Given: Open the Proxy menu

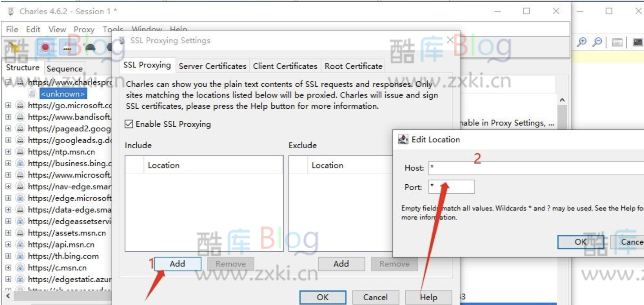Looking at the screenshot, I should [x=84, y=29].
